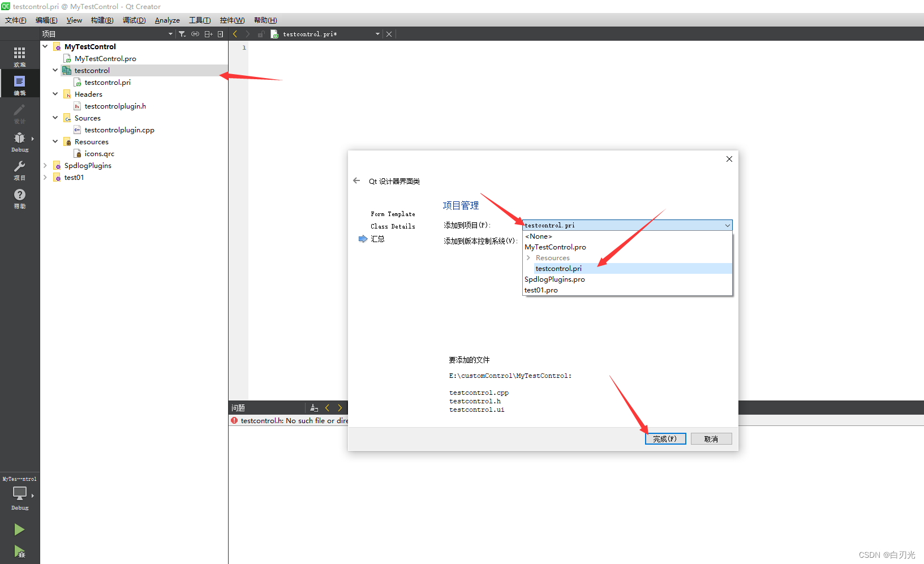
Task: Open the Analyze menu
Action: (x=167, y=20)
